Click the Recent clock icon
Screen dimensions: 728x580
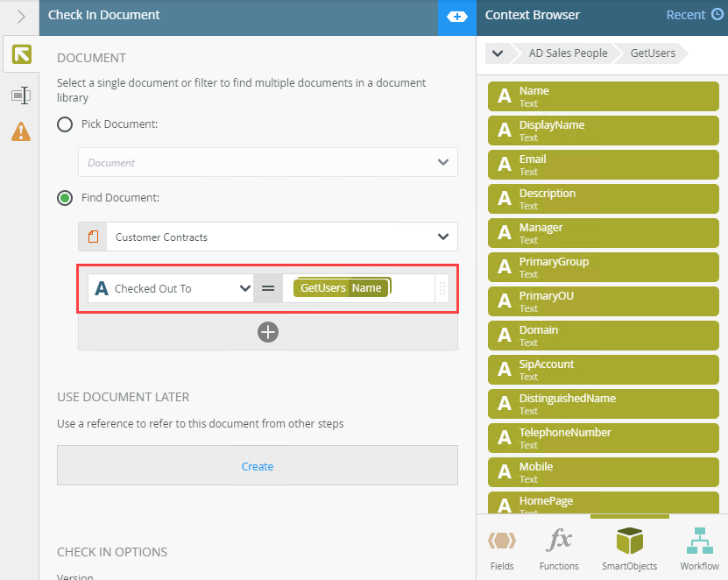(717, 15)
